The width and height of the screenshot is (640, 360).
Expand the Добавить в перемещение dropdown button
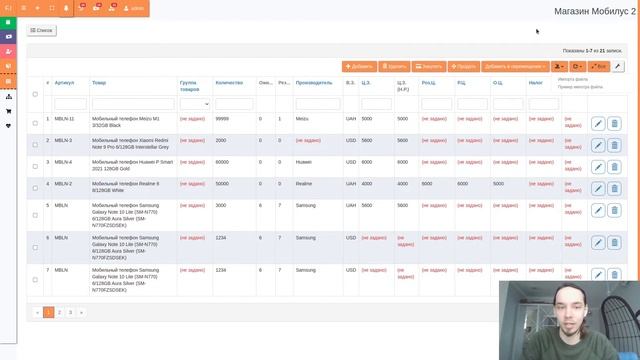point(515,67)
